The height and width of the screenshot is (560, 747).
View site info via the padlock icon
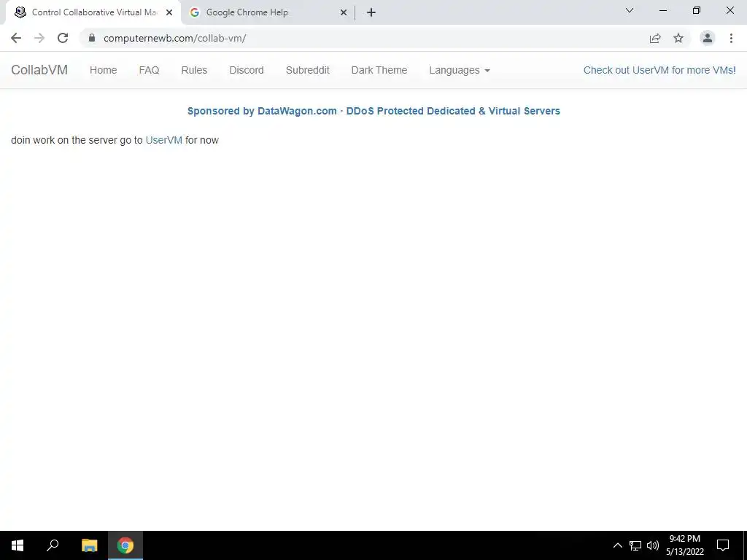tap(92, 38)
